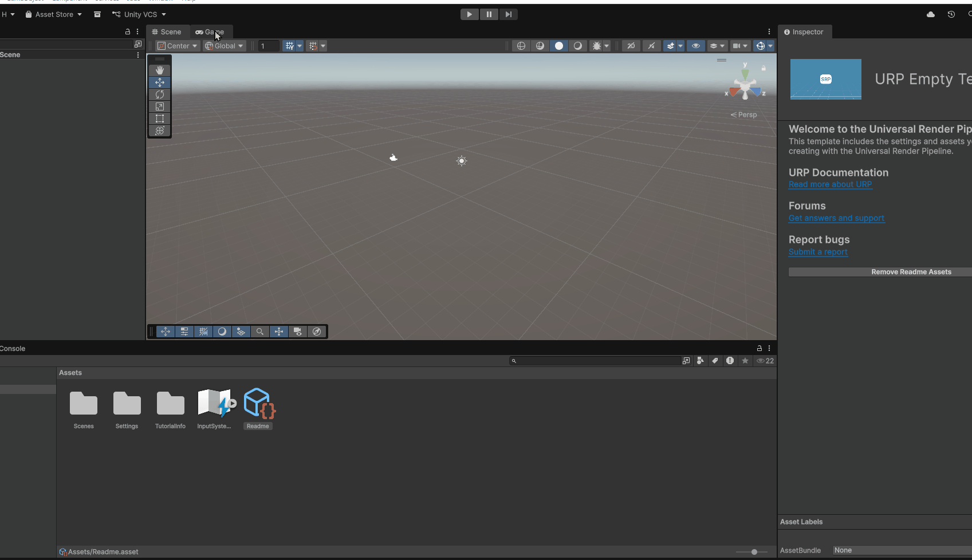This screenshot has width=972, height=560.
Task: Open the Center pivot dropdown
Action: [x=178, y=46]
